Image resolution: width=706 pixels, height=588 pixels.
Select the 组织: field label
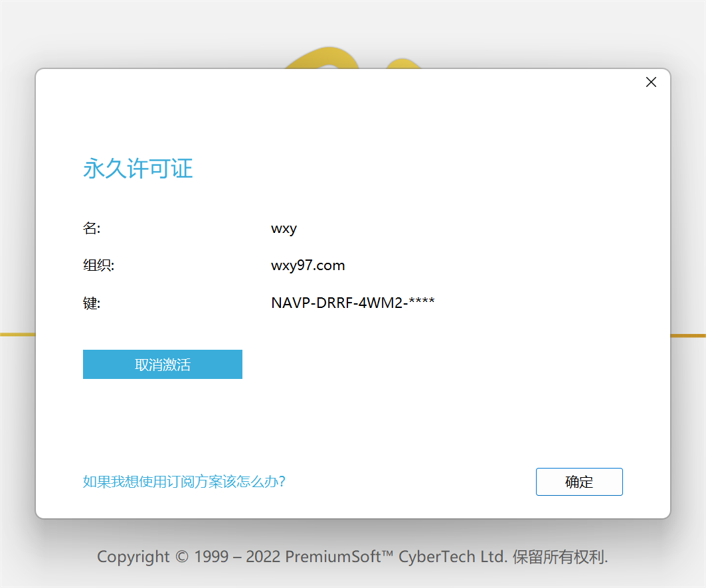coord(99,265)
